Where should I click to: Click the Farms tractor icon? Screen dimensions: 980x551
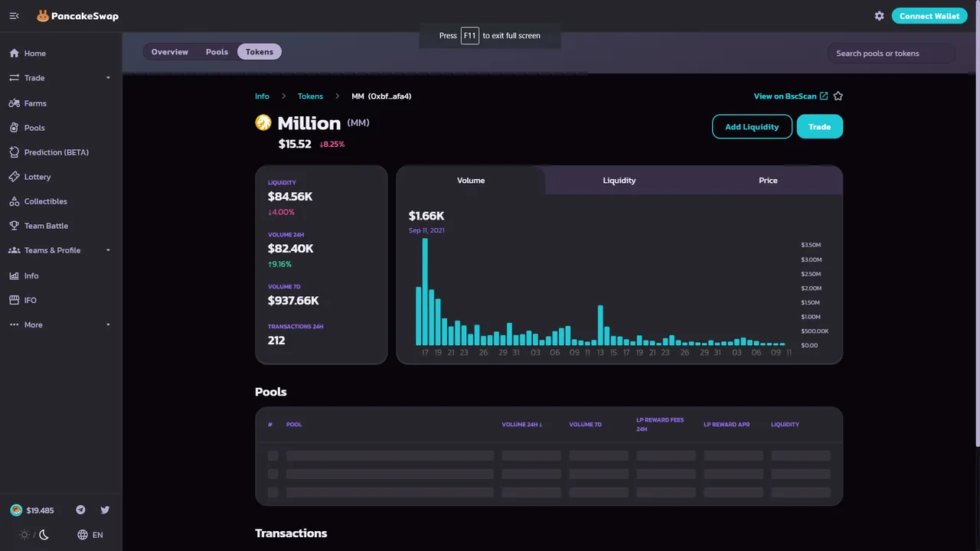tap(14, 103)
